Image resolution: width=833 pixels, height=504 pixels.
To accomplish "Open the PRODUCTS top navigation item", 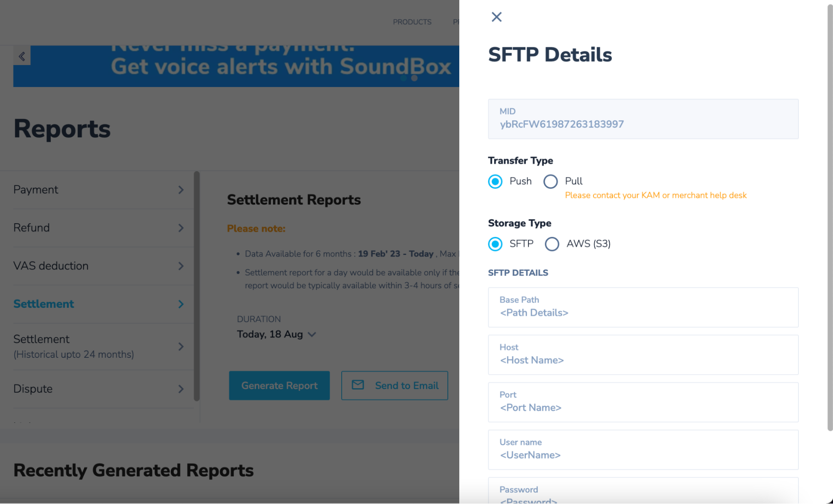I will [x=412, y=22].
